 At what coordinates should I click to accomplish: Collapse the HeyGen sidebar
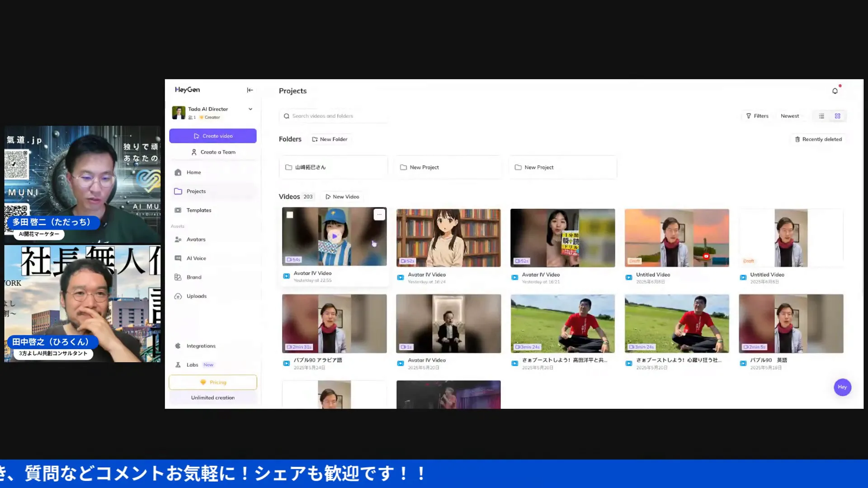coord(250,90)
